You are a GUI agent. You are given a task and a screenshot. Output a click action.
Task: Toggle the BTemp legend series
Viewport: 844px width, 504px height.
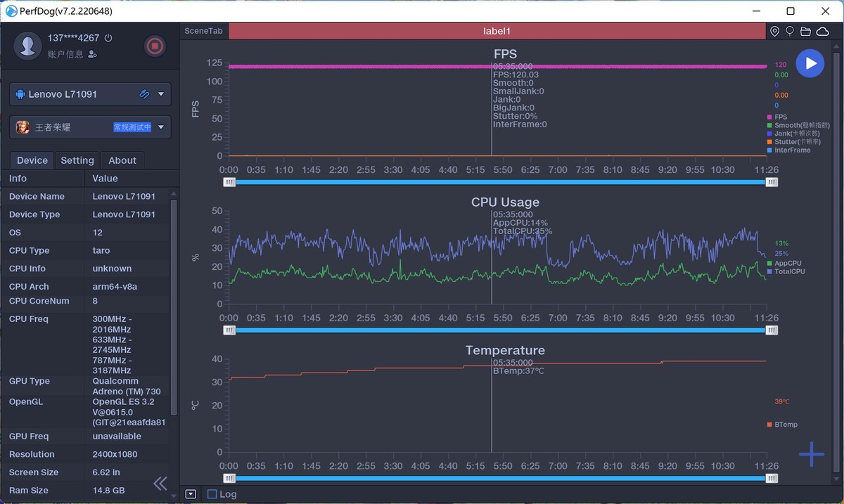(x=781, y=425)
